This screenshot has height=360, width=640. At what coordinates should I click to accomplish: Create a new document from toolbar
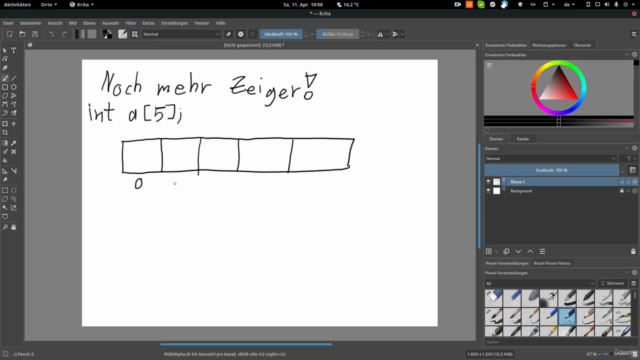point(9,34)
